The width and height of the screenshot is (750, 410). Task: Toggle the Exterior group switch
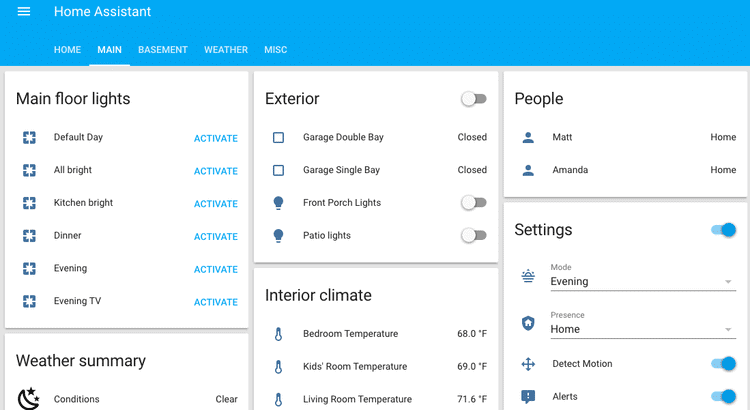pyautogui.click(x=474, y=99)
